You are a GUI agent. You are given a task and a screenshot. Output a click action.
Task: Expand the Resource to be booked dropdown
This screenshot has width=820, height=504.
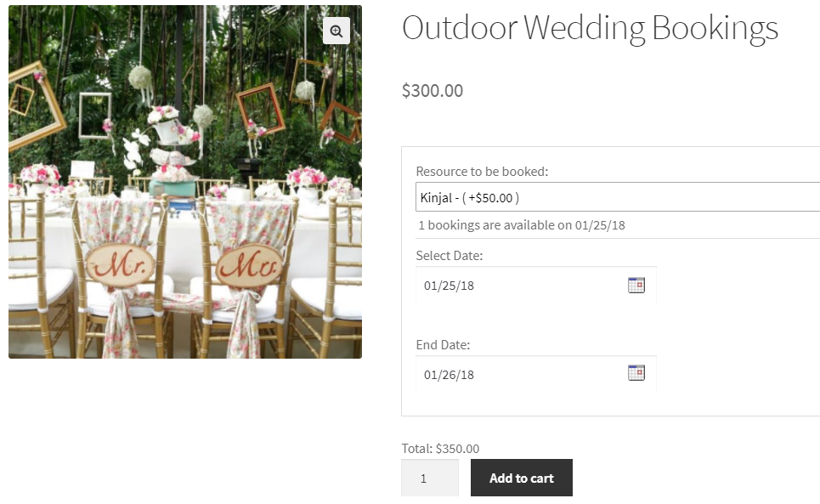coord(617,197)
